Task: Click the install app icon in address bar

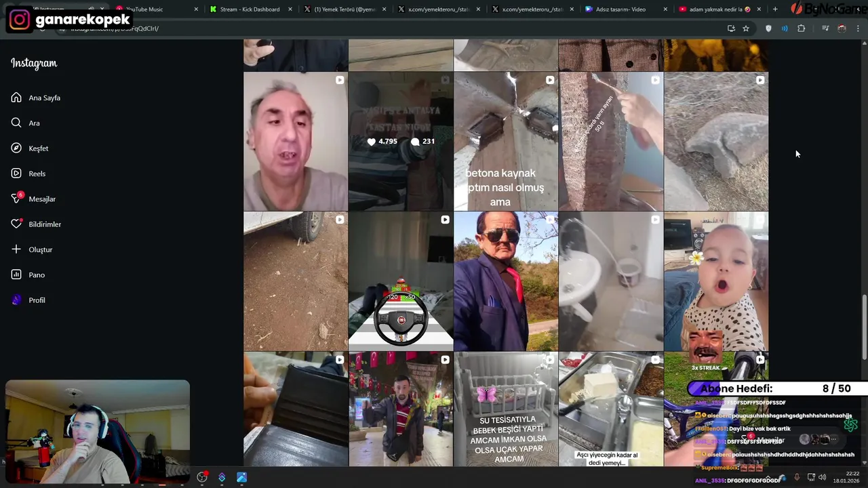Action: (x=731, y=28)
